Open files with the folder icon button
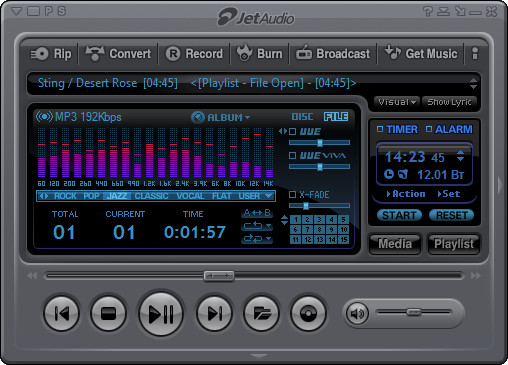This screenshot has width=508, height=365. (262, 313)
